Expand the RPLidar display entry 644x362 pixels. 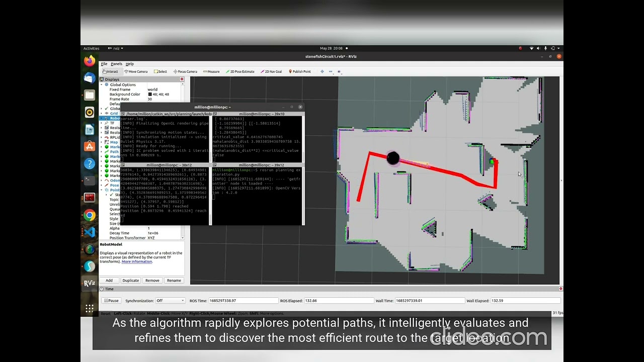coord(101,137)
